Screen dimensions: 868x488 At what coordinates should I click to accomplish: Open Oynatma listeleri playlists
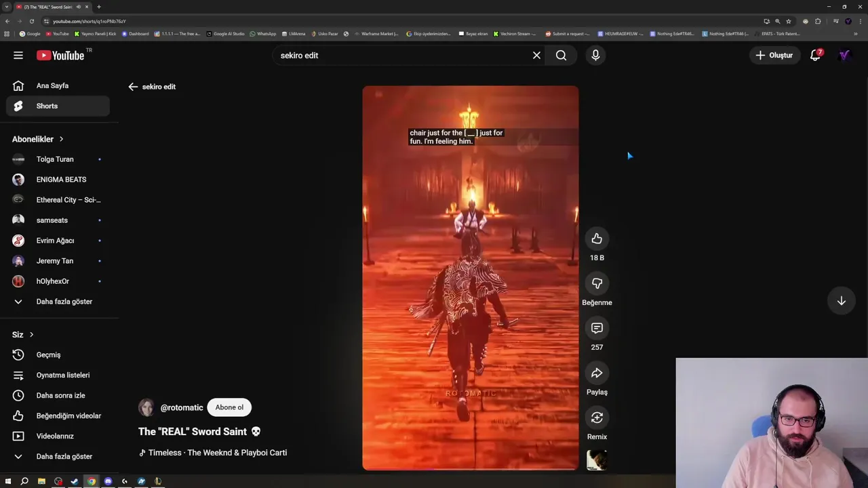(58, 375)
